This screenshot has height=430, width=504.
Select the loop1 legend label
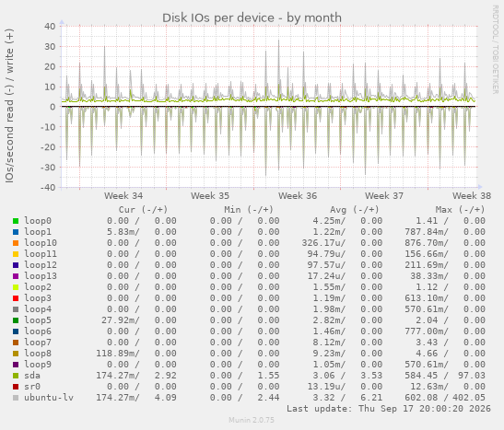coord(38,232)
